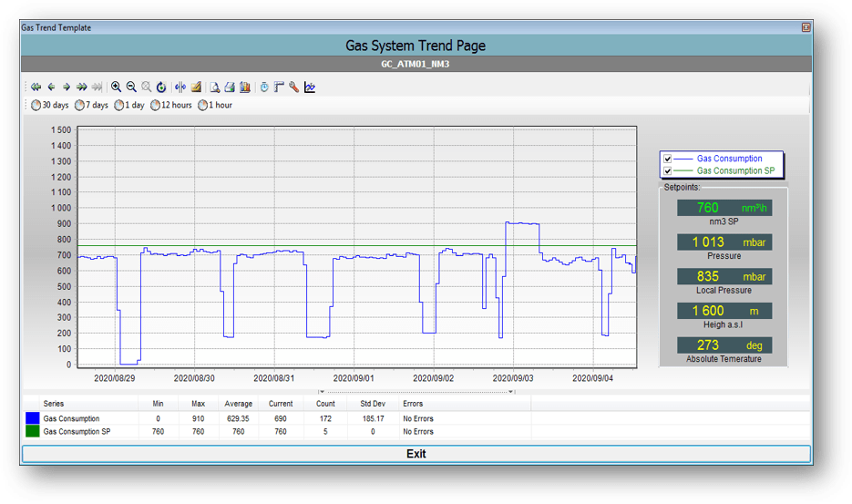Set time span to 7 days

point(91,105)
